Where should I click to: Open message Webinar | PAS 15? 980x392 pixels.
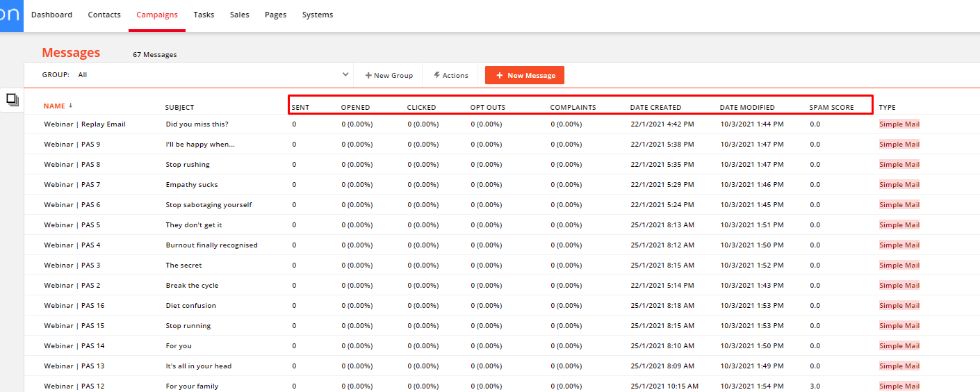74,326
